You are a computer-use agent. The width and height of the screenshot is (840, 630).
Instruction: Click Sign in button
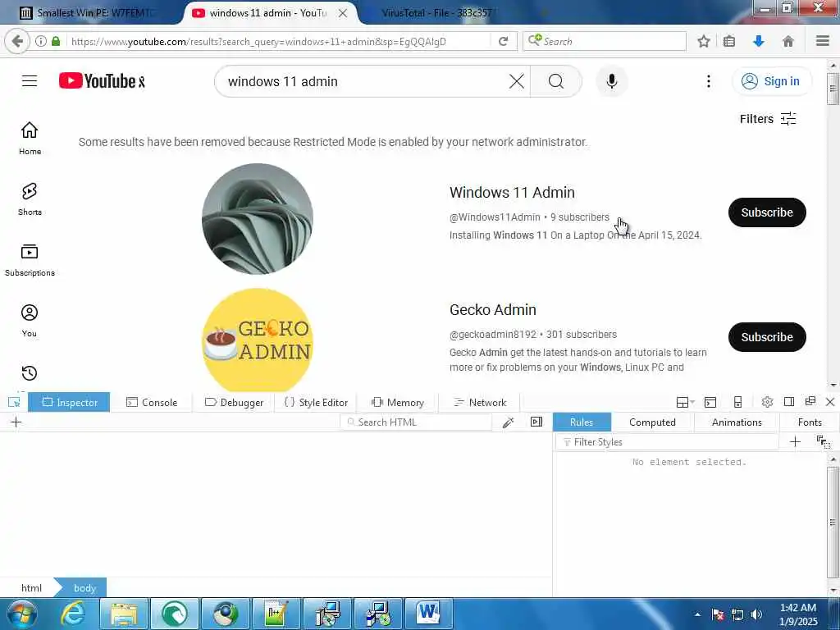[x=771, y=81]
